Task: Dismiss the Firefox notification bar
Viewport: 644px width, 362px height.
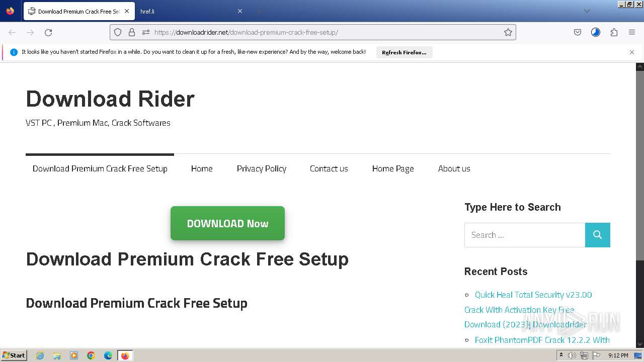Action: pyautogui.click(x=632, y=52)
